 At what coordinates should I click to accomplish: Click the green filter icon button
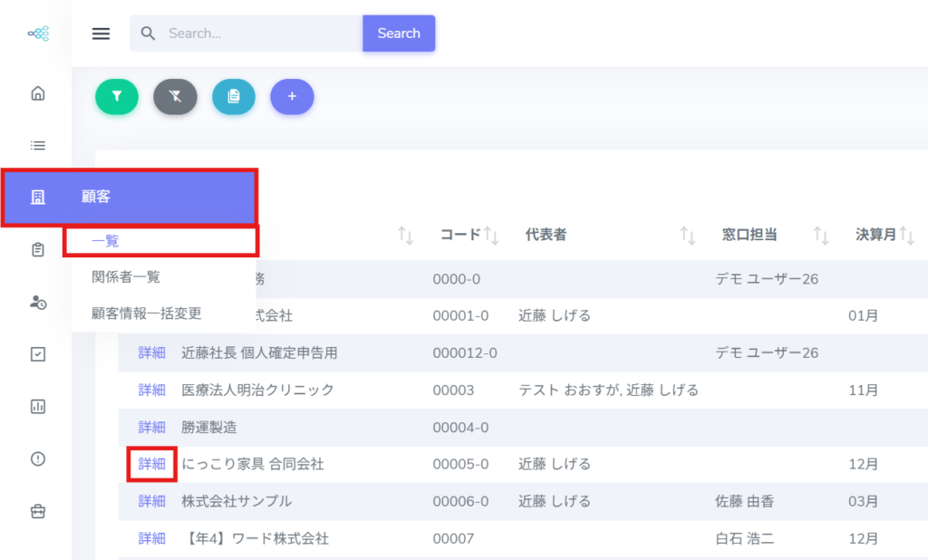pyautogui.click(x=117, y=96)
